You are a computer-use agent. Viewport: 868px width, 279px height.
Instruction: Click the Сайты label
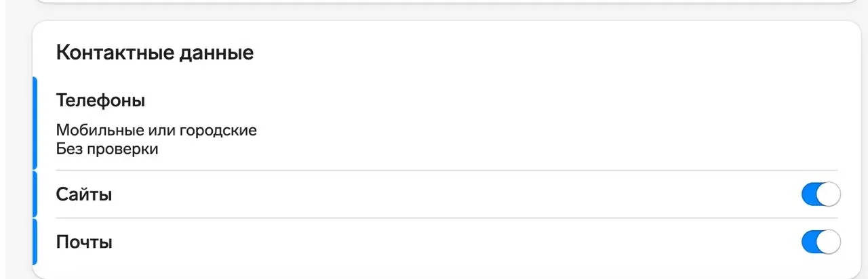tap(84, 195)
